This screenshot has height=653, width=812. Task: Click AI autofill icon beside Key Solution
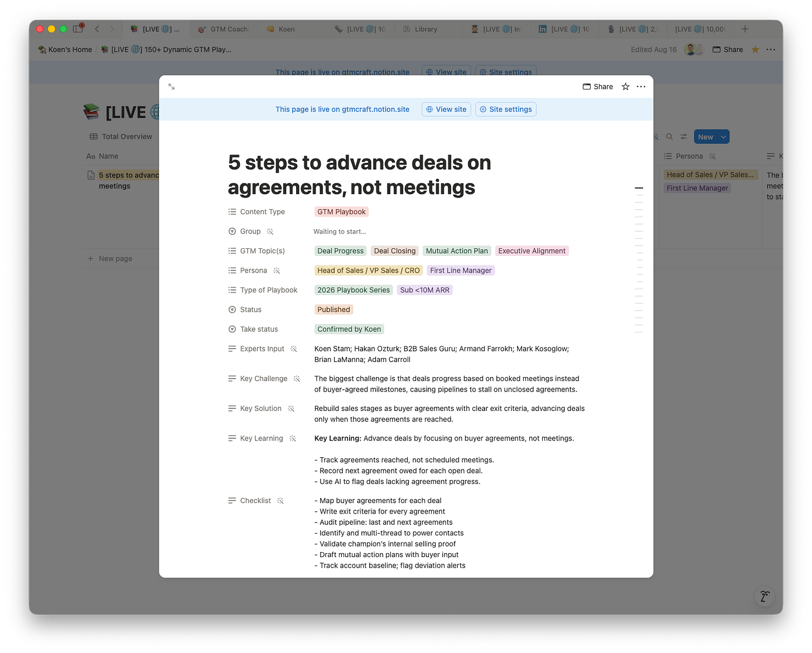coord(291,409)
